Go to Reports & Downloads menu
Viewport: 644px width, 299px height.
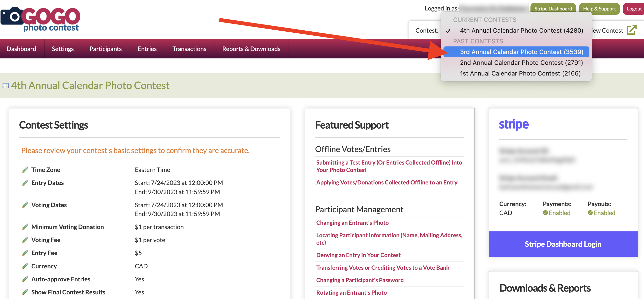coord(251,49)
